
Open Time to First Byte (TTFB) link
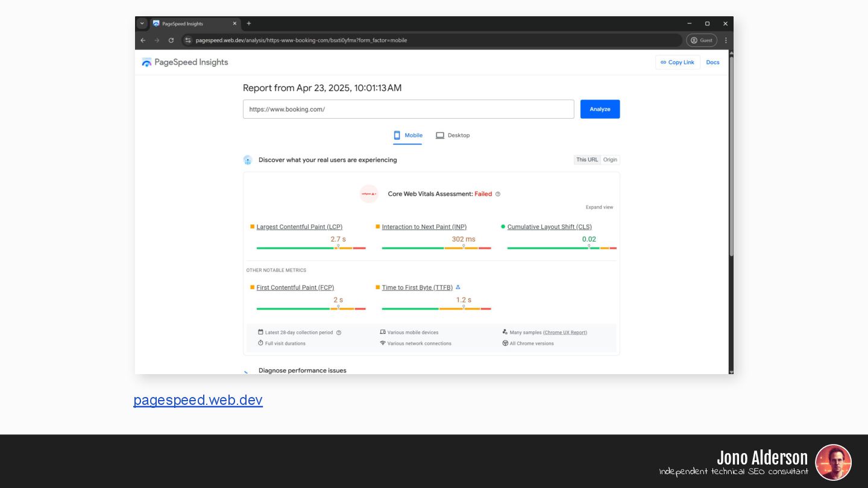tap(417, 287)
